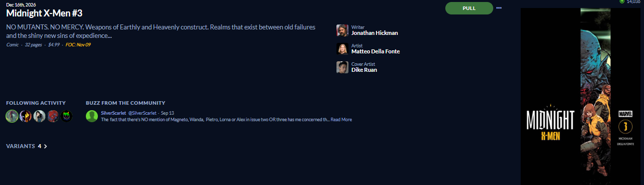Viewport: 644px width, 185px height.
Task: Open the green-haired black follower avatar
Action: point(66,116)
